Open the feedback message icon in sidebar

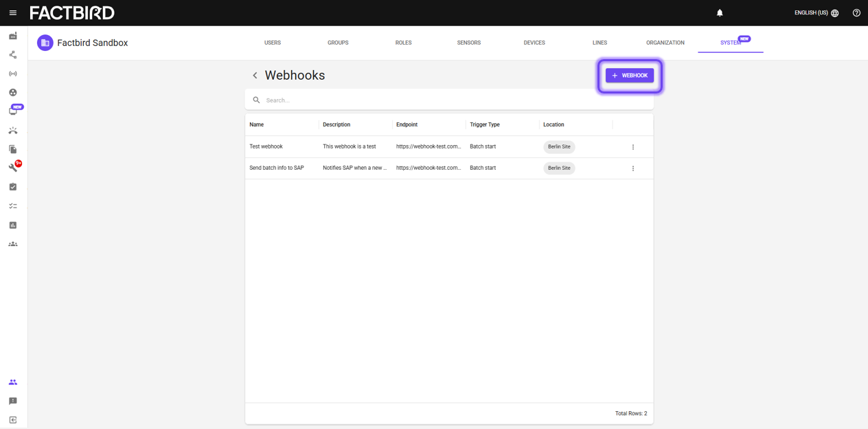13,401
